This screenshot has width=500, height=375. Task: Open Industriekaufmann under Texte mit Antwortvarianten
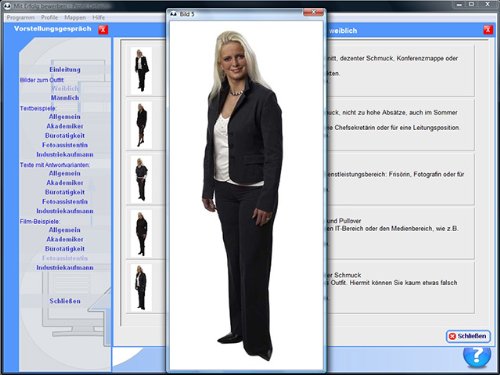pyautogui.click(x=65, y=211)
